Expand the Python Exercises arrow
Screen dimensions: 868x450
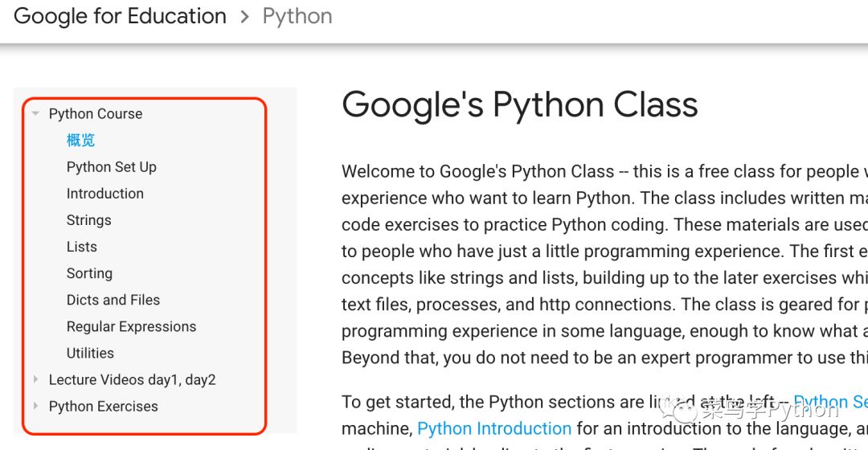click(x=35, y=406)
